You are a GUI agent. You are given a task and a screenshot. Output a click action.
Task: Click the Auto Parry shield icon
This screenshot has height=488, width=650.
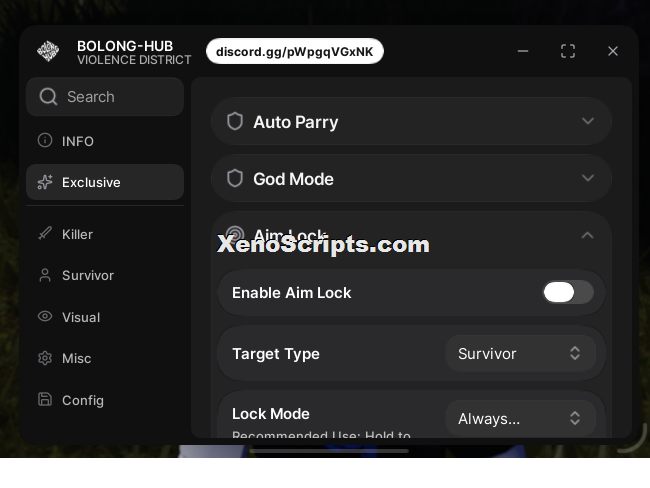[235, 121]
